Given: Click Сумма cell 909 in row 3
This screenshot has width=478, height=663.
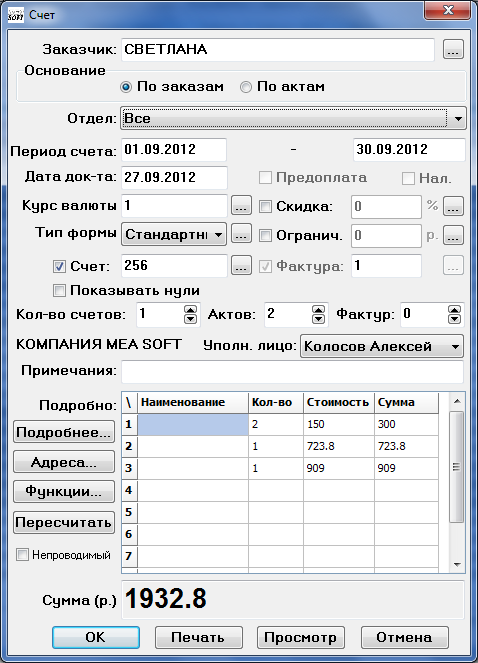Looking at the screenshot, I should tap(407, 468).
